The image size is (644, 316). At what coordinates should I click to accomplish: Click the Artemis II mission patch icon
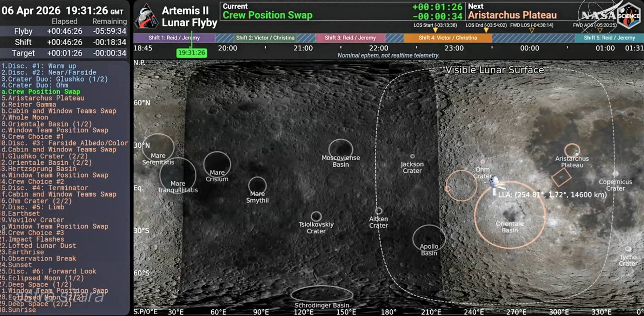146,16
